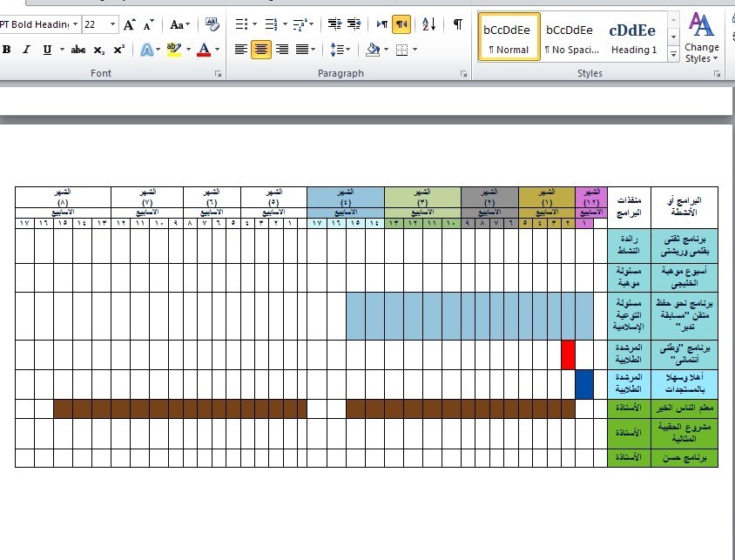Select the dark blue shaded table cell

coord(584,384)
